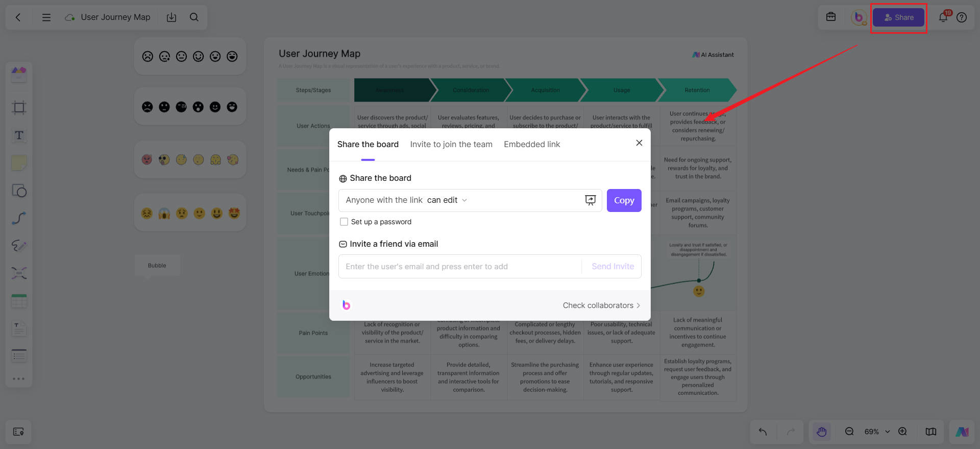The image size is (980, 449).
Task: Select the Sticky Note tool
Action: 19,163
